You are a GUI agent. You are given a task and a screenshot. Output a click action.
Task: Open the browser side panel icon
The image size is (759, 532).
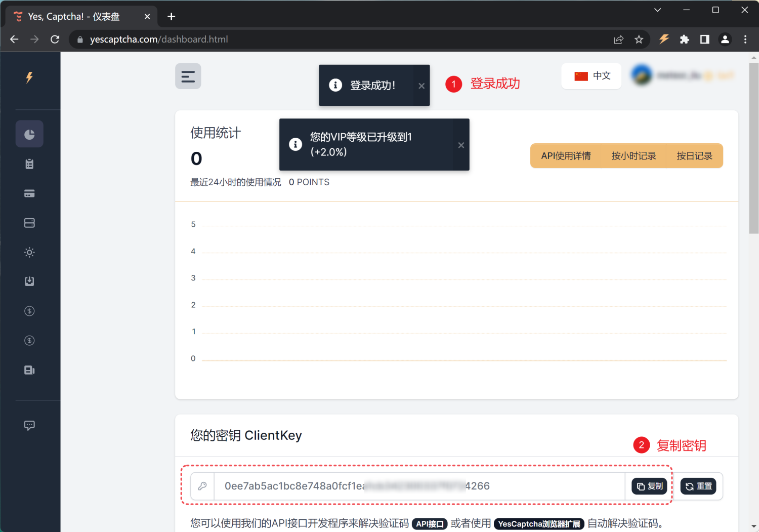pyautogui.click(x=704, y=39)
